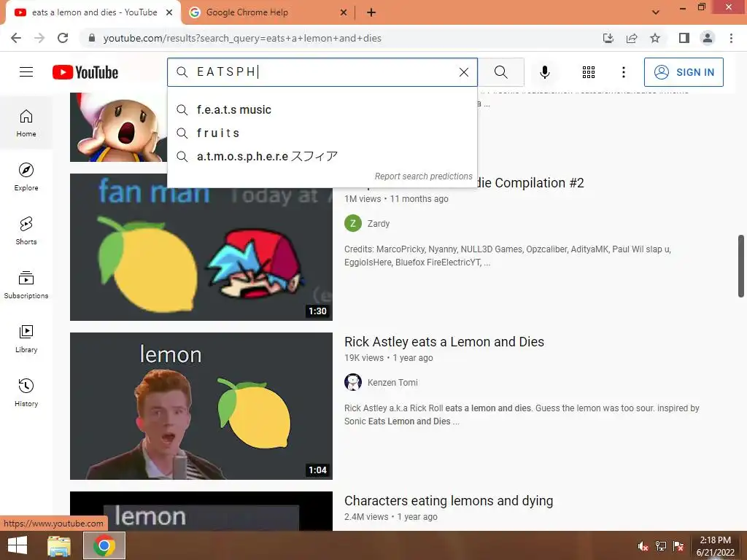Share this page via address bar icon

[632, 38]
